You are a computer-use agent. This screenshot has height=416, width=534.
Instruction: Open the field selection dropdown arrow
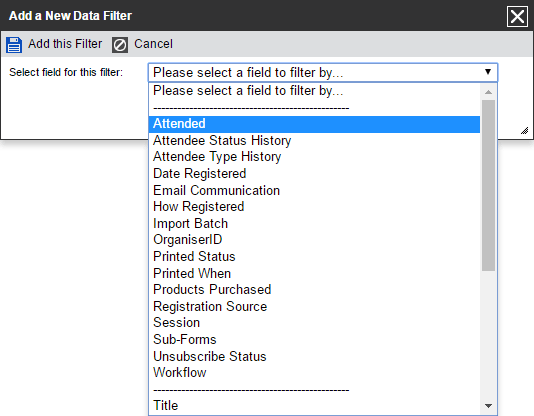(488, 72)
